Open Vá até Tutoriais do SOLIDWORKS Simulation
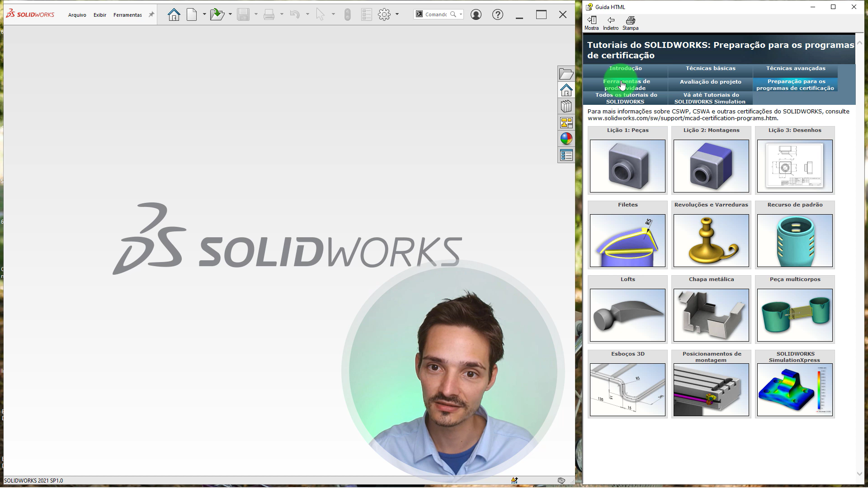 coord(710,98)
